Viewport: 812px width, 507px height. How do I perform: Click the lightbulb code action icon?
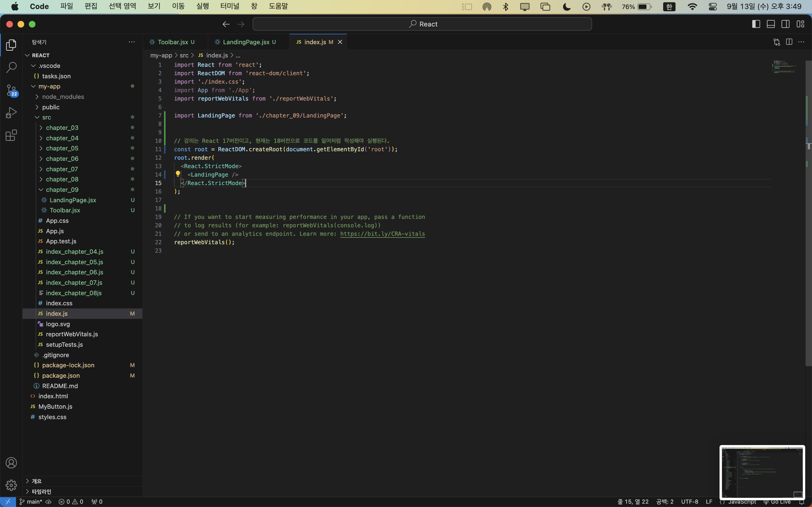(x=178, y=174)
